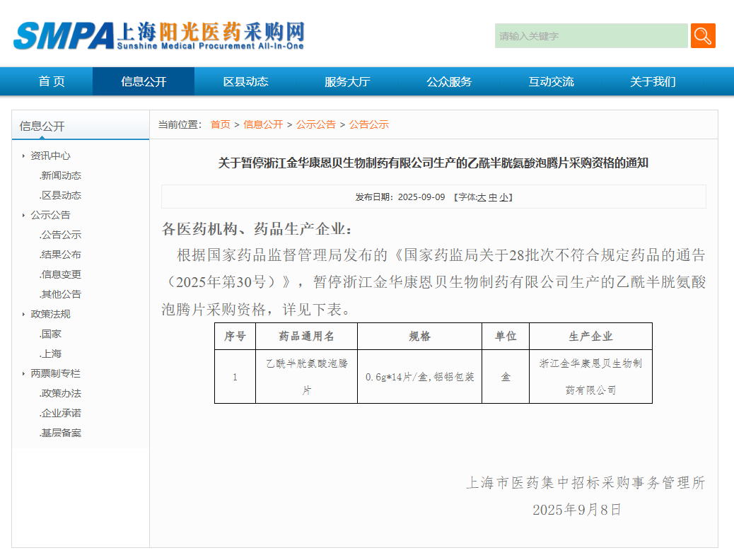The width and height of the screenshot is (734, 560).
Task: Click the article title about 乙酰半胱氨酸泡腾片
Action: point(433,163)
